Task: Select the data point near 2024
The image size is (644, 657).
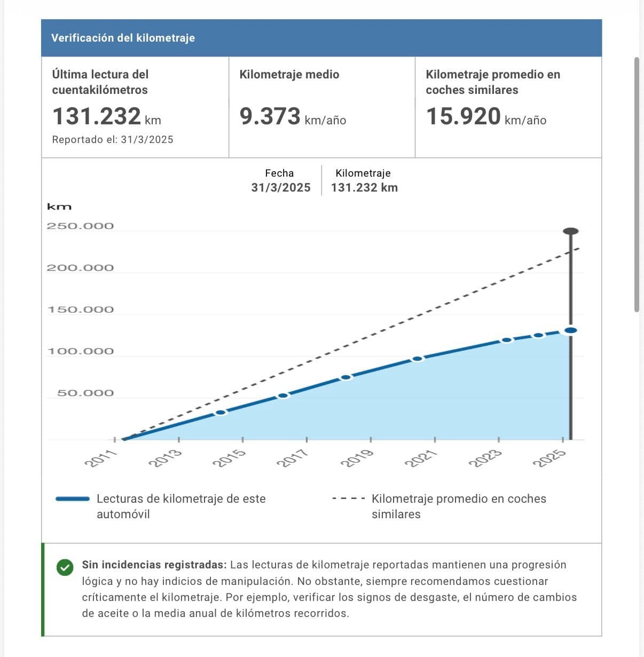Action: pyautogui.click(x=538, y=336)
